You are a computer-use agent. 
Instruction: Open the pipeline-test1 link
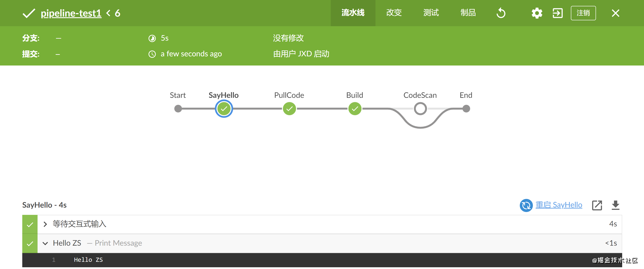tap(71, 13)
